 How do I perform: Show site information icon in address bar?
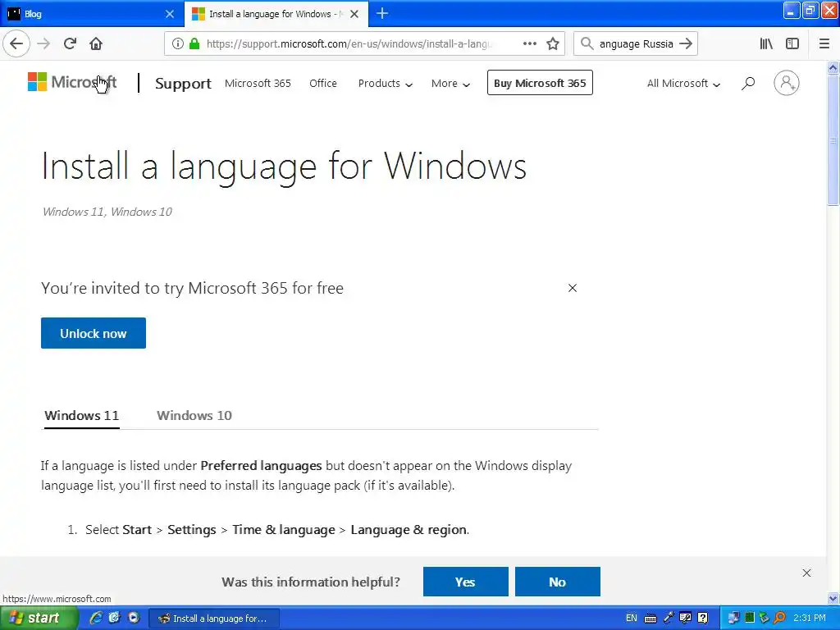point(178,43)
